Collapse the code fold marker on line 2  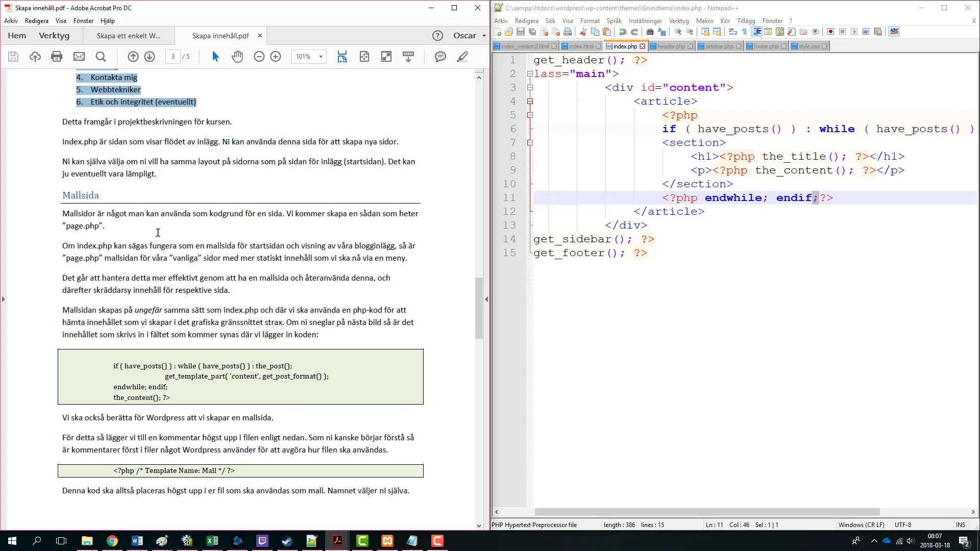pyautogui.click(x=530, y=74)
